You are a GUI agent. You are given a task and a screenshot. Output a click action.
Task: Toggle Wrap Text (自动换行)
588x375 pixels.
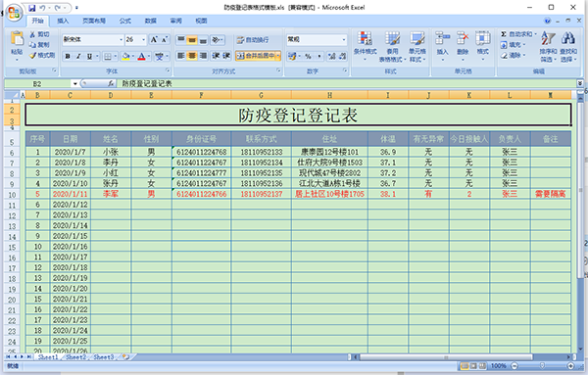click(x=253, y=40)
